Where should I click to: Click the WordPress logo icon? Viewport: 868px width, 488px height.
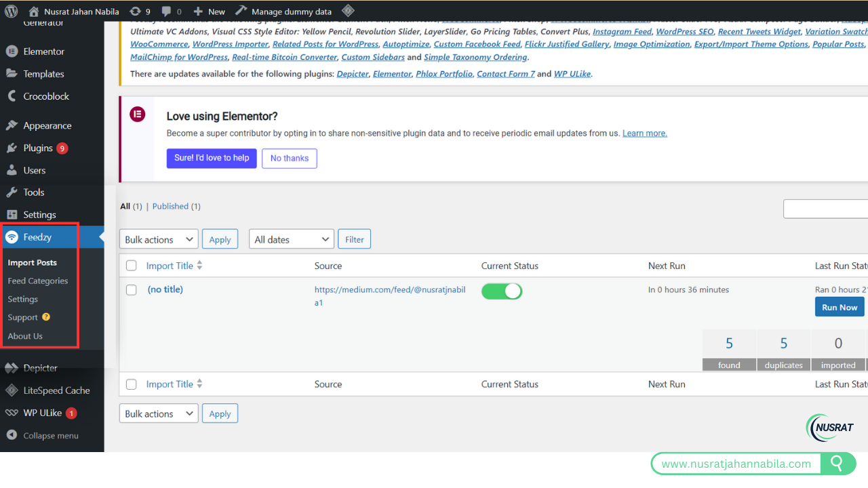(x=12, y=11)
